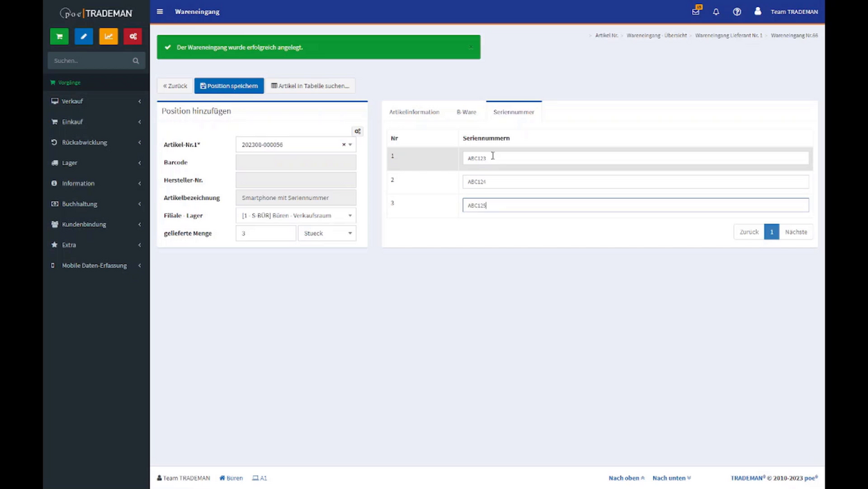Click pagination Zurück button

(x=749, y=232)
